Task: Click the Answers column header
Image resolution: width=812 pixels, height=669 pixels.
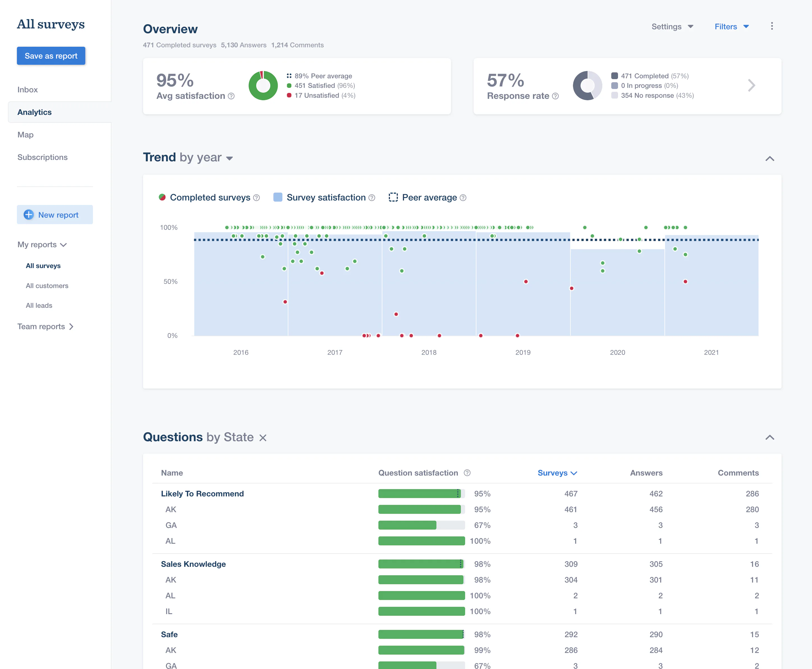Action: pyautogui.click(x=646, y=473)
